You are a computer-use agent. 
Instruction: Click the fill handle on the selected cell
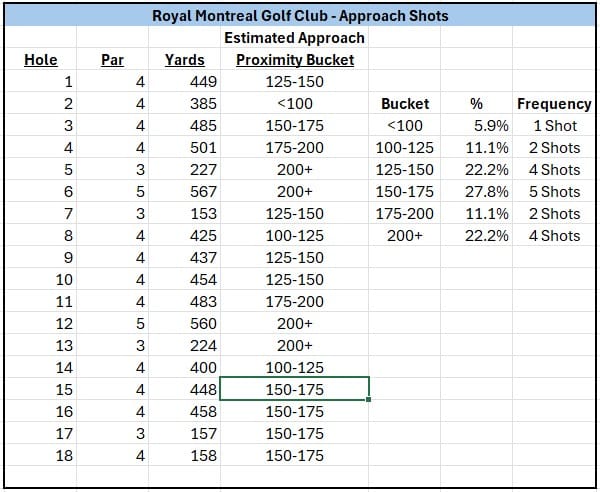pyautogui.click(x=368, y=399)
